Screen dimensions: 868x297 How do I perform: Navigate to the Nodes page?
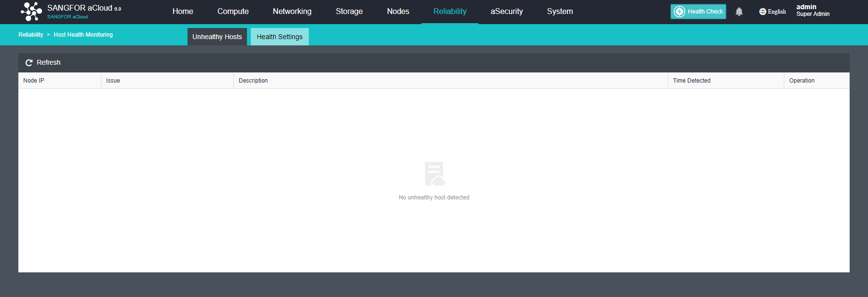398,12
